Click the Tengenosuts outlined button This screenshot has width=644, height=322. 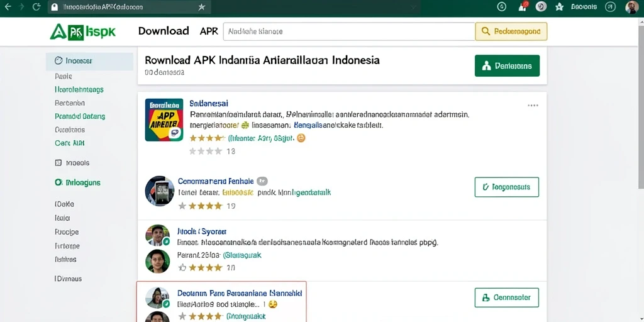tap(507, 187)
